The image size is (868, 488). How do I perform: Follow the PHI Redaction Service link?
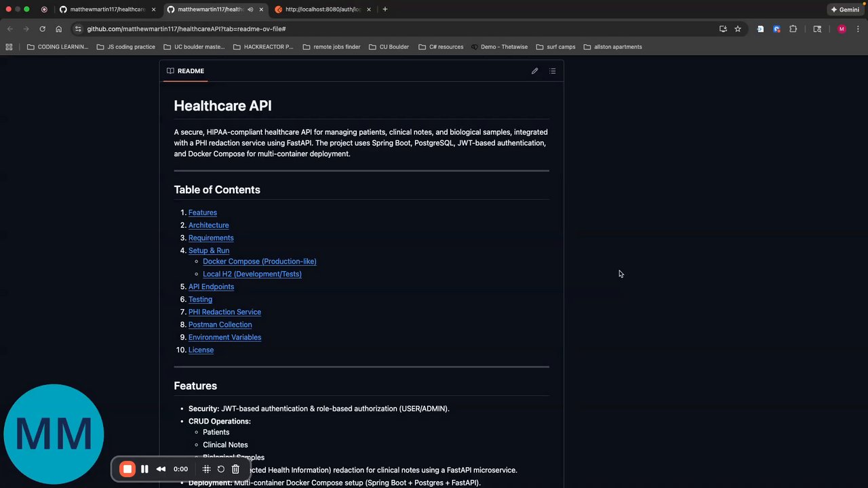click(x=224, y=312)
